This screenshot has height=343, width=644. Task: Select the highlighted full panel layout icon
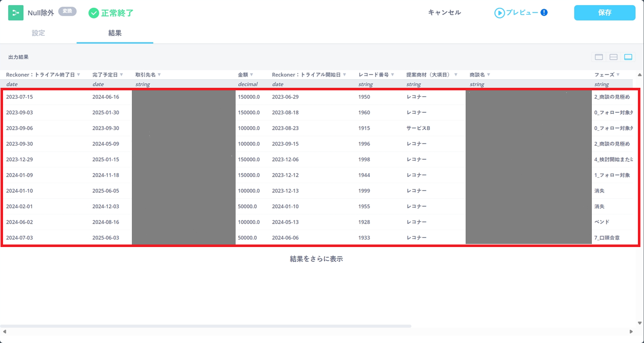click(628, 57)
